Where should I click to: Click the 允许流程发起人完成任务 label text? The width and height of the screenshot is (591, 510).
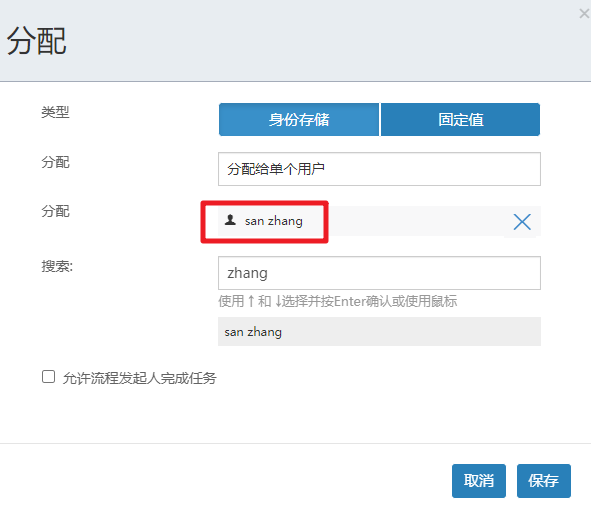[x=140, y=378]
